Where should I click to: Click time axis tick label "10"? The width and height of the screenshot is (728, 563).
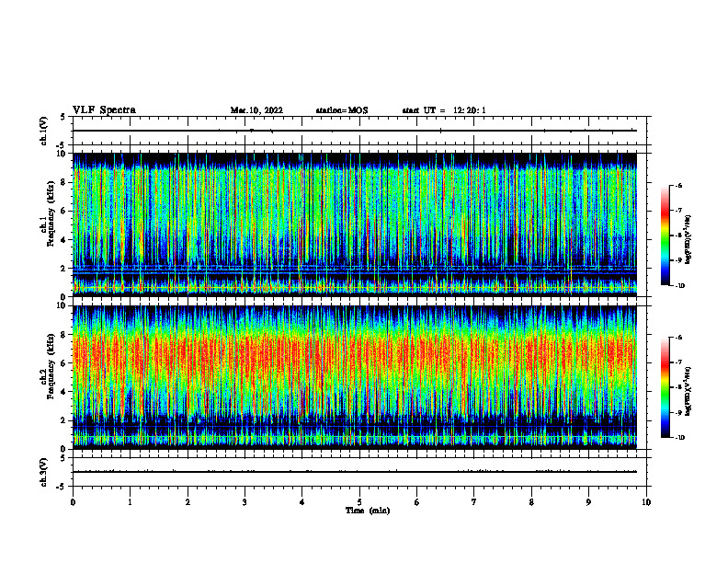(x=646, y=502)
